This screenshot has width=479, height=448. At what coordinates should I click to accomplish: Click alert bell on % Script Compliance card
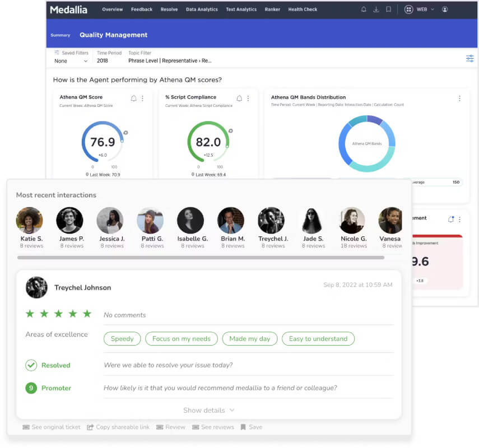tap(239, 99)
